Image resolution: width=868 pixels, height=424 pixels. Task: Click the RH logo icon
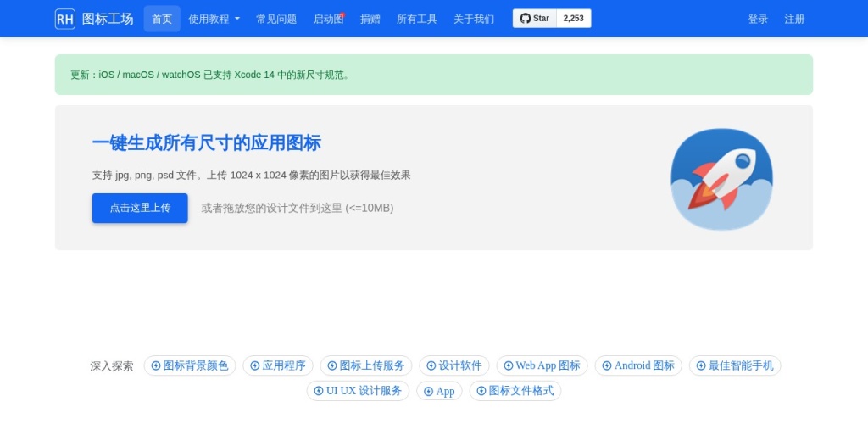[x=65, y=19]
